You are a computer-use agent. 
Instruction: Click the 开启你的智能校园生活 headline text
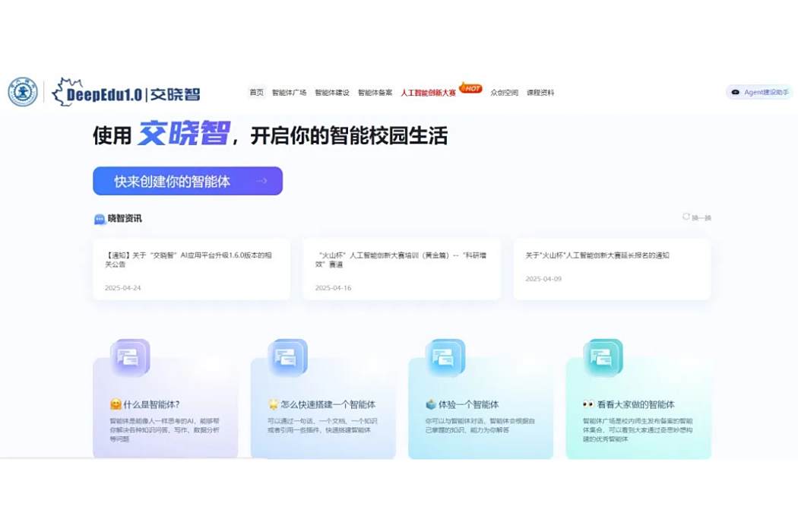click(349, 136)
